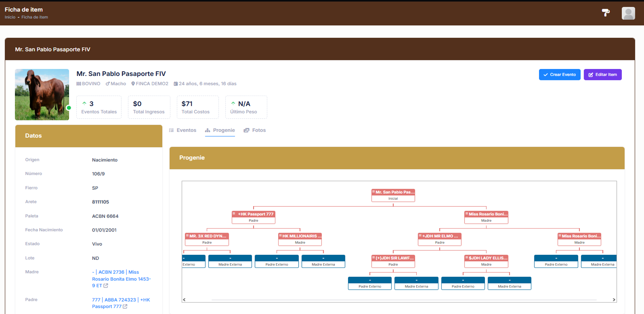Viewport: 644px width, 314px height.
Task: Select the Progenie tab
Action: tap(220, 130)
